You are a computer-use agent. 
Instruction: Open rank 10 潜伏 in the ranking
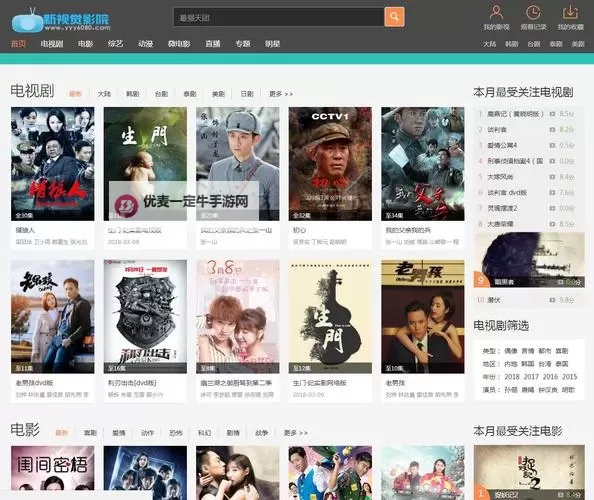tap(494, 300)
